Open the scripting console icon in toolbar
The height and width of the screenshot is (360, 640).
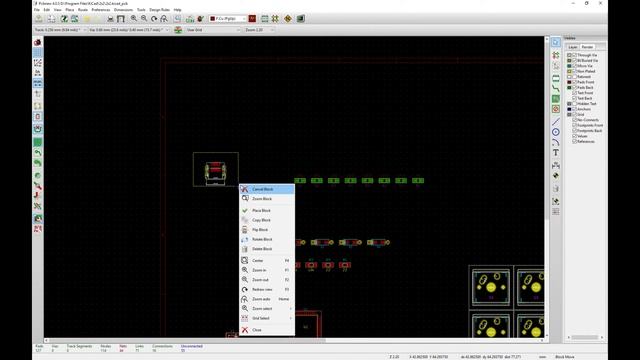pos(301,19)
